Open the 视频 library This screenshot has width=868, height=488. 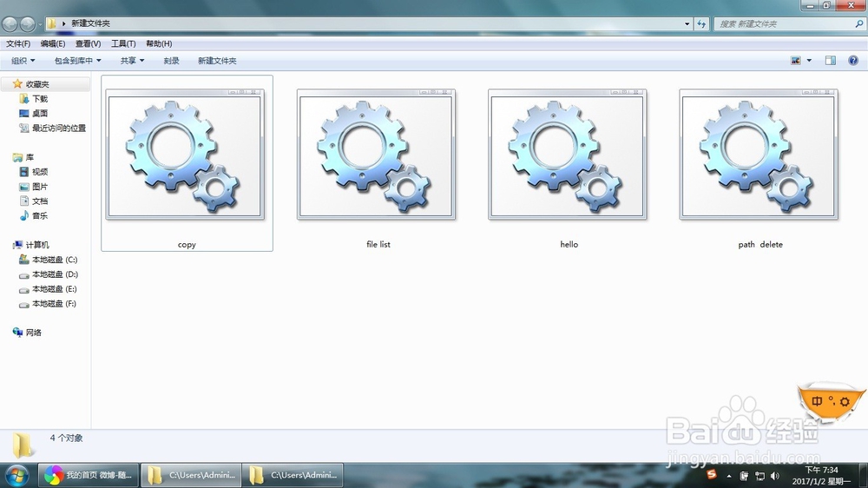40,172
